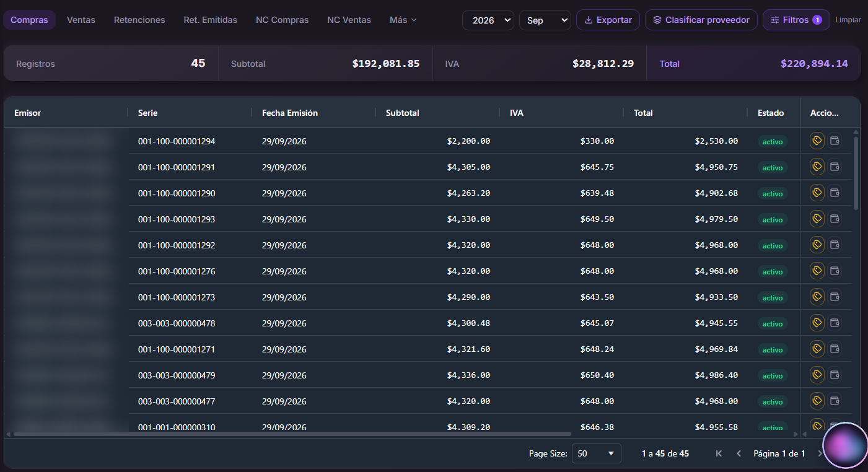Click the horizontal table scrollbar

pos(292,434)
